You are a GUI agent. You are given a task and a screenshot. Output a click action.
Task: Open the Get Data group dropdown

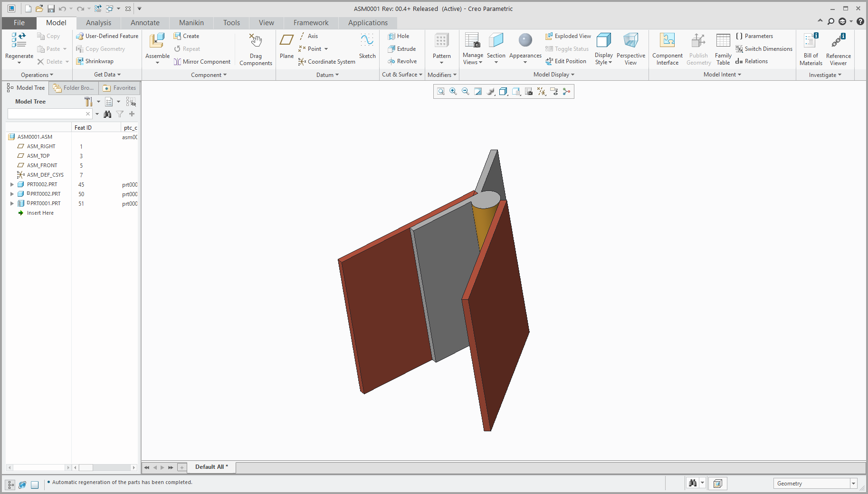107,75
